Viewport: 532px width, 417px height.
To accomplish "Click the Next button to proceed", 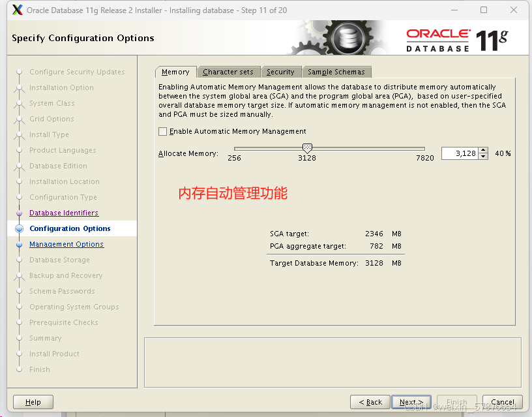I will pos(411,401).
